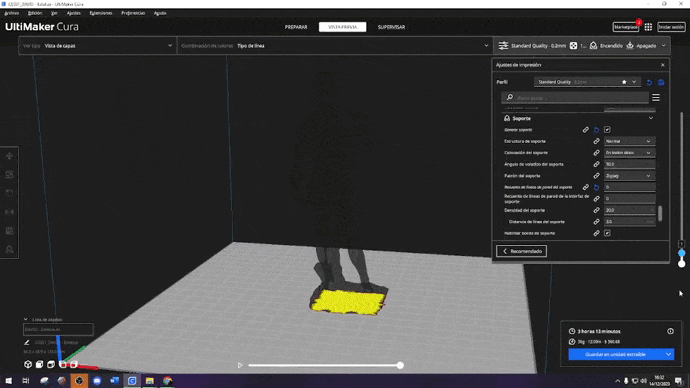Click link icon for Habilitar borde de soporte
Viewport: 690px width, 388px height.
(x=596, y=233)
